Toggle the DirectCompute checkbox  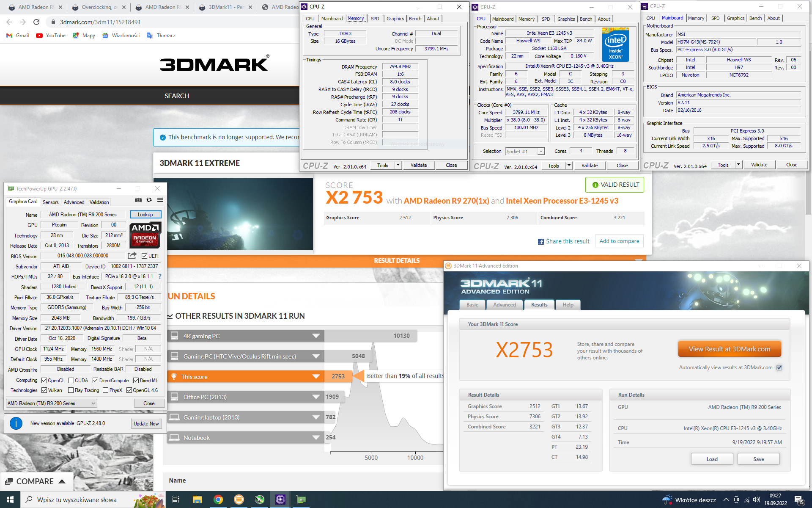95,381
